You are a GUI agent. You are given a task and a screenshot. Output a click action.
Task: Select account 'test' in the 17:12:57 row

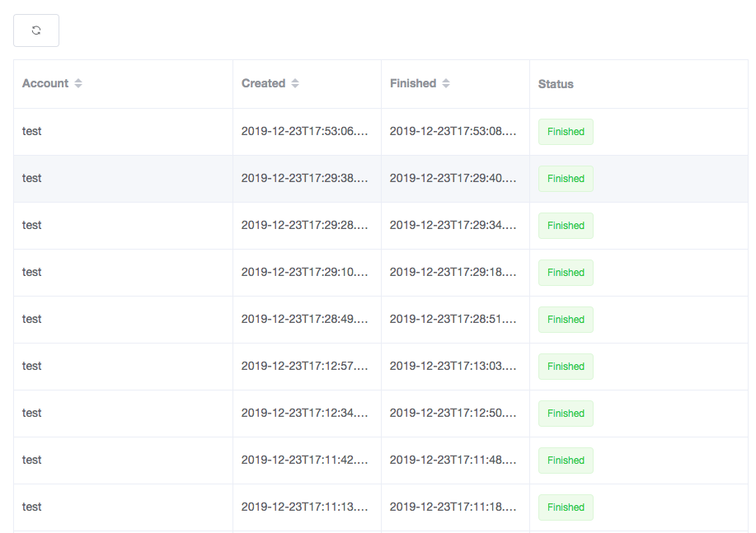pos(32,367)
